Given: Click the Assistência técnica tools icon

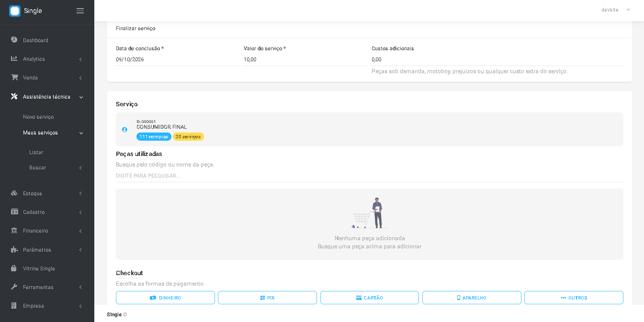Looking at the screenshot, I should 14,97.
